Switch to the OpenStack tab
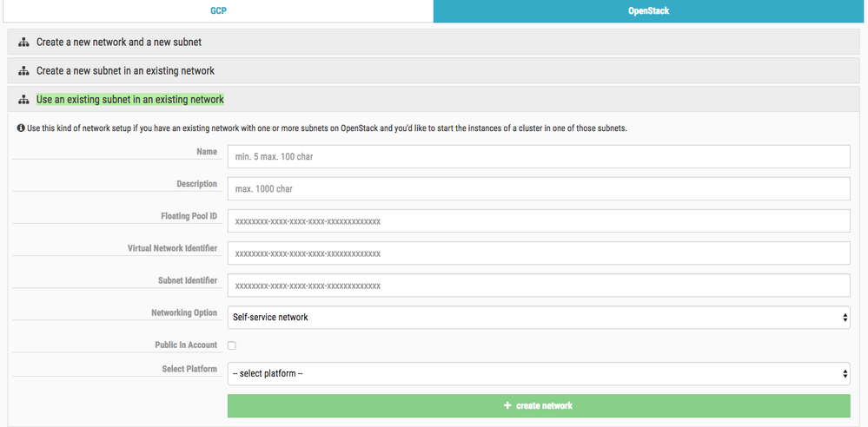This screenshot has height=427, width=868. pyautogui.click(x=649, y=11)
